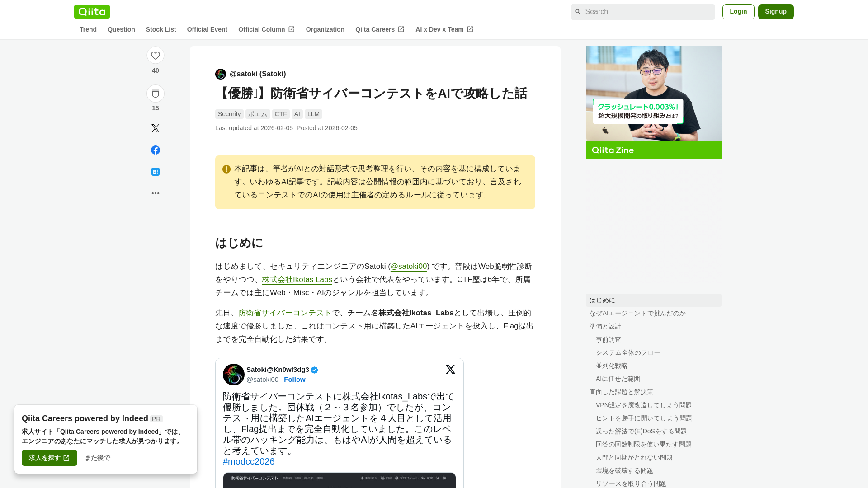The width and height of the screenshot is (868, 488).
Task: Click inside the search input field
Action: tap(642, 12)
